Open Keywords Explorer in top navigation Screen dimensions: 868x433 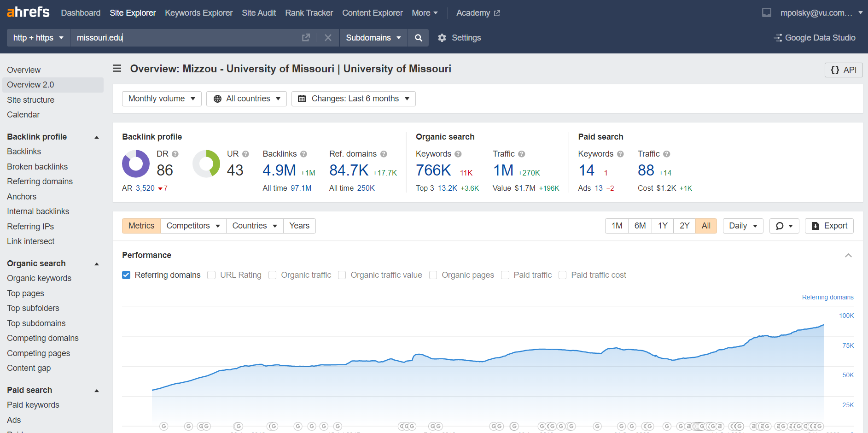coord(198,13)
